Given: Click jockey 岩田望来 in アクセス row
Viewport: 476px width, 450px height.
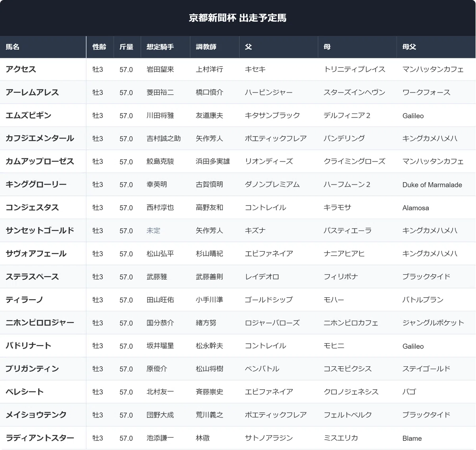Looking at the screenshot, I should [160, 69].
